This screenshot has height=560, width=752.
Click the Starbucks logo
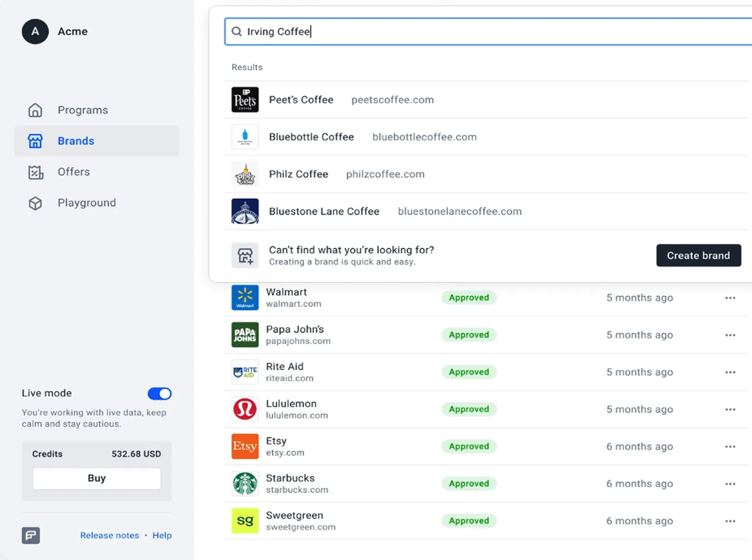245,484
